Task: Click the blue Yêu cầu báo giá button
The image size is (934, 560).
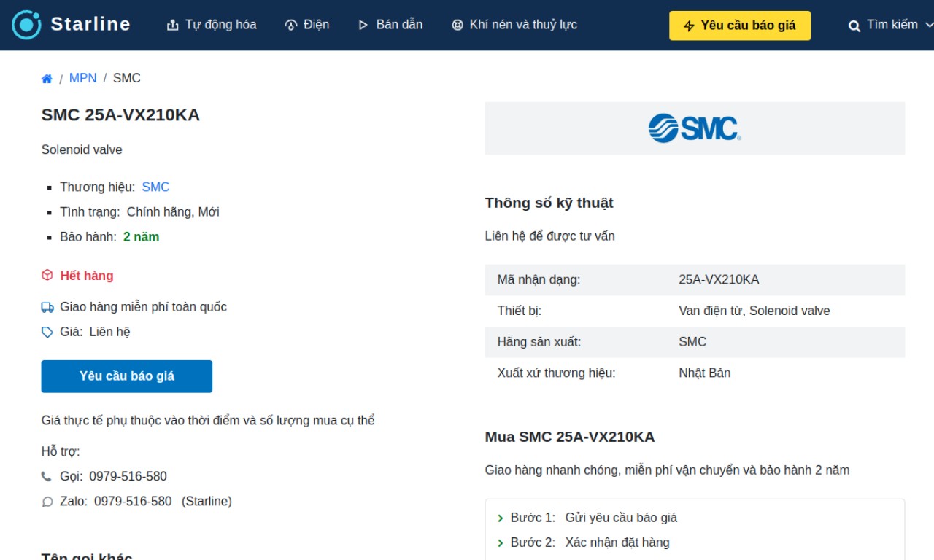Action: [x=127, y=376]
